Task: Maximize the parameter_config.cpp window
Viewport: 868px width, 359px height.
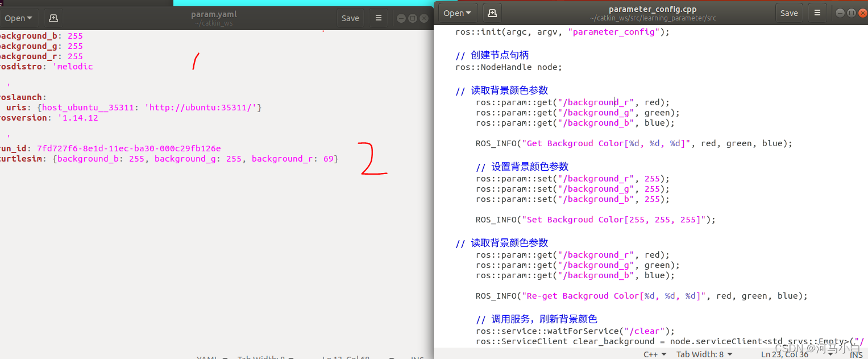Action: click(851, 13)
